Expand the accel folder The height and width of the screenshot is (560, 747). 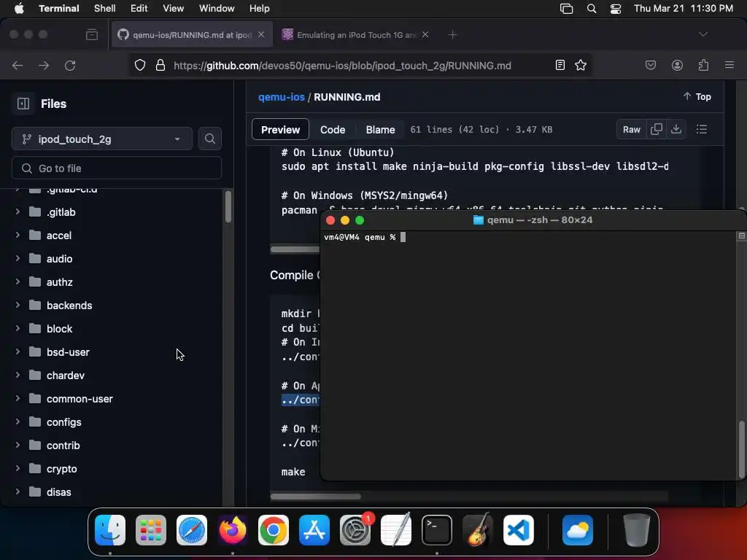click(x=18, y=235)
